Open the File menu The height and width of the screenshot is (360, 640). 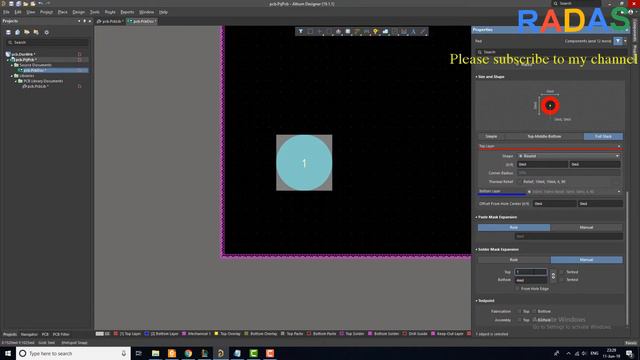coord(7,12)
